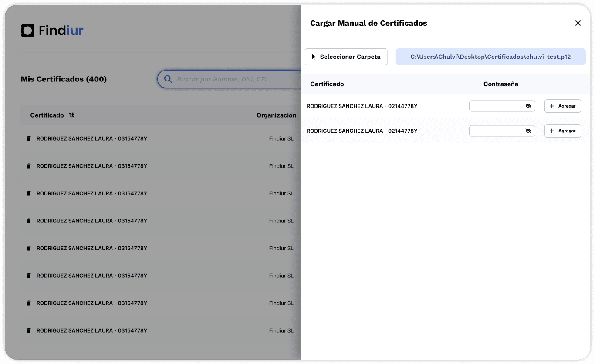Close the Cargar Manual de Certificados panel

tap(578, 23)
